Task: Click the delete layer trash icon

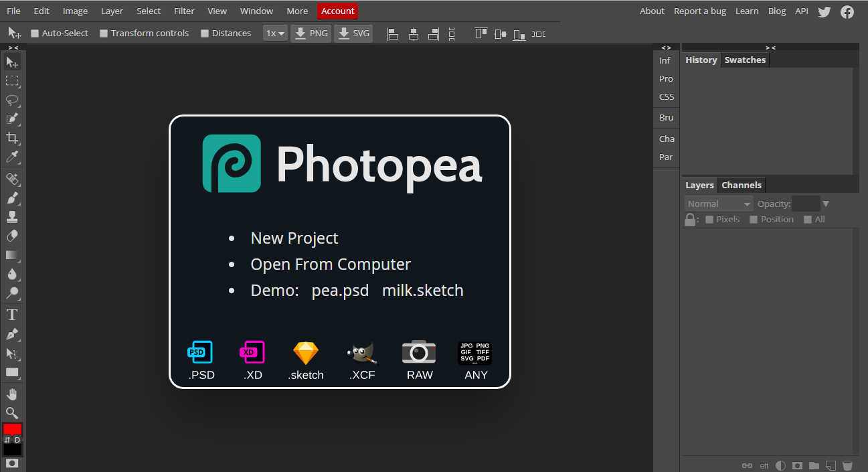Action: (x=847, y=465)
